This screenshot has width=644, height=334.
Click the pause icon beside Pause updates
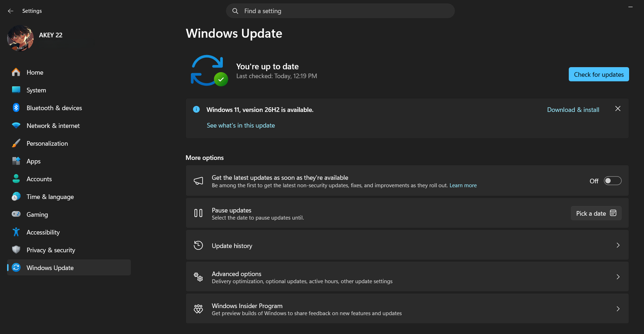point(198,213)
